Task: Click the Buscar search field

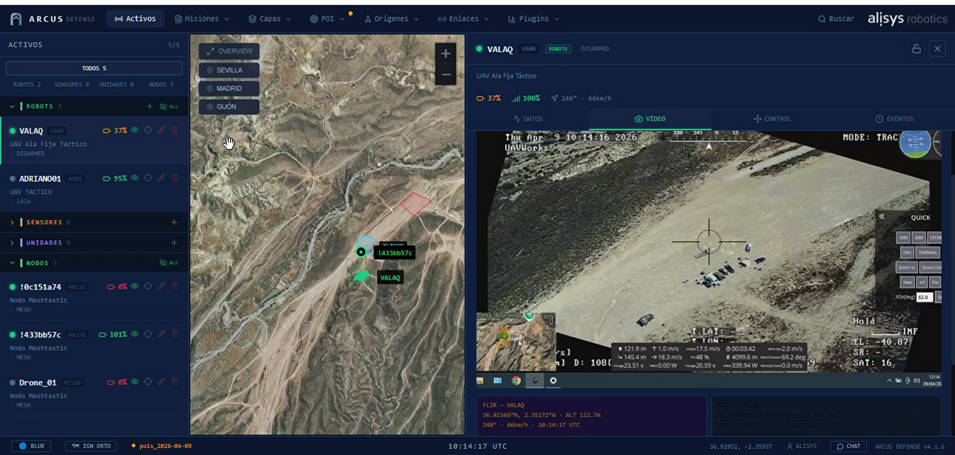Action: [x=836, y=19]
